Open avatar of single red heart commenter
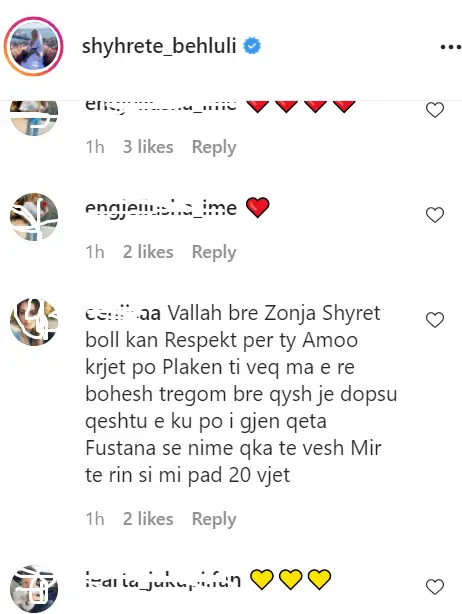The height and width of the screenshot is (614, 462). tap(34, 217)
